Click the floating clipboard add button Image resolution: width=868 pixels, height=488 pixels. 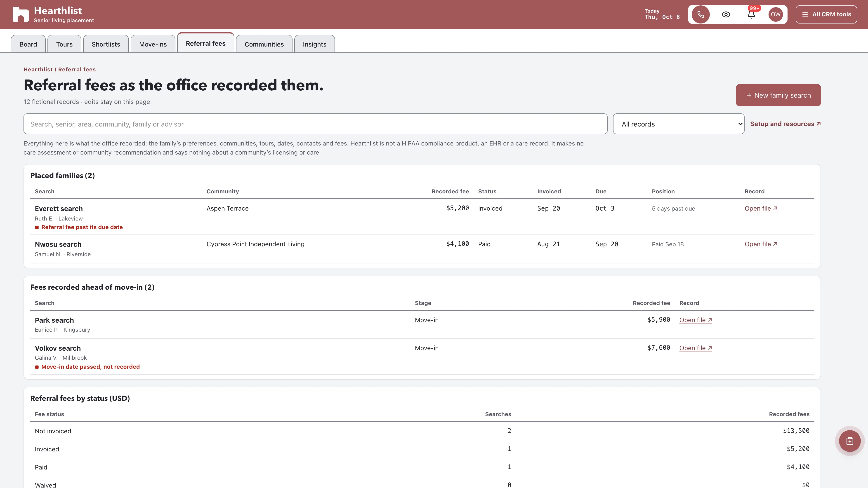(x=849, y=441)
